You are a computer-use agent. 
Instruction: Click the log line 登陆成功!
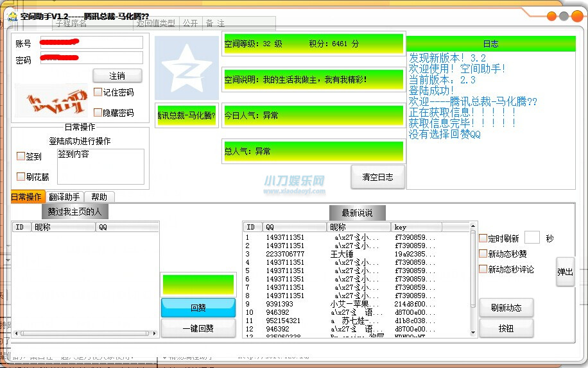tap(431, 90)
